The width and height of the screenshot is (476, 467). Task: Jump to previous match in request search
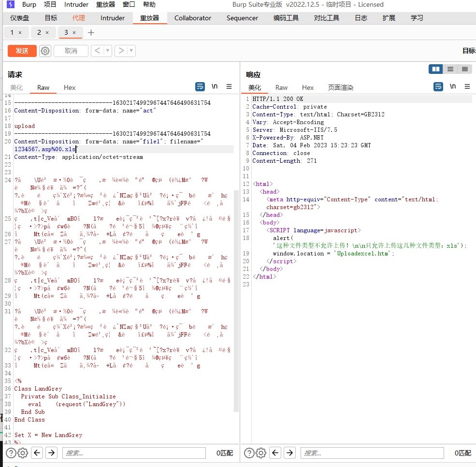pyautogui.click(x=37, y=453)
